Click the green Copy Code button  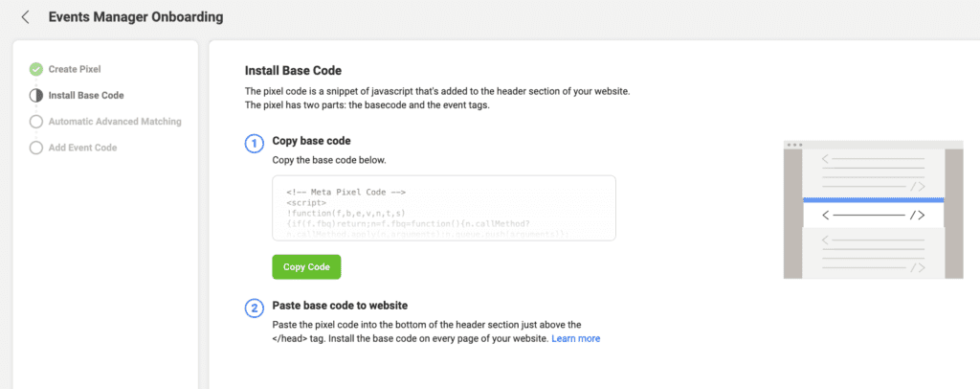pyautogui.click(x=306, y=267)
